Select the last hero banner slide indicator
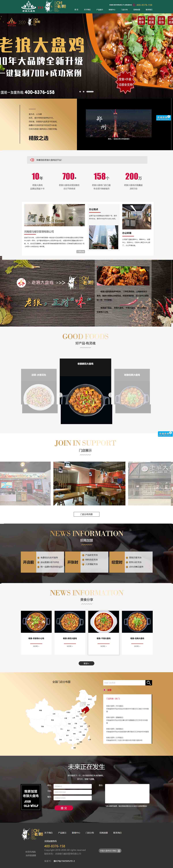 point(90,92)
